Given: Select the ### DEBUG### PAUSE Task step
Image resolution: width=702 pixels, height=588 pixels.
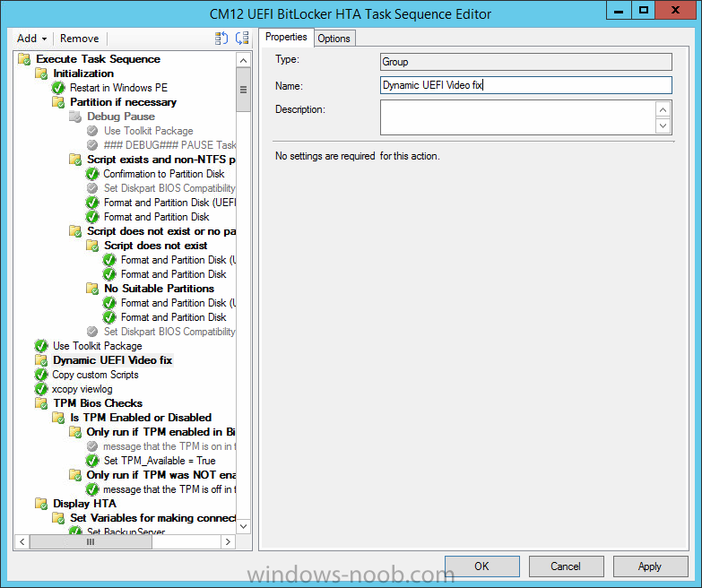Looking at the screenshot, I should (x=169, y=145).
